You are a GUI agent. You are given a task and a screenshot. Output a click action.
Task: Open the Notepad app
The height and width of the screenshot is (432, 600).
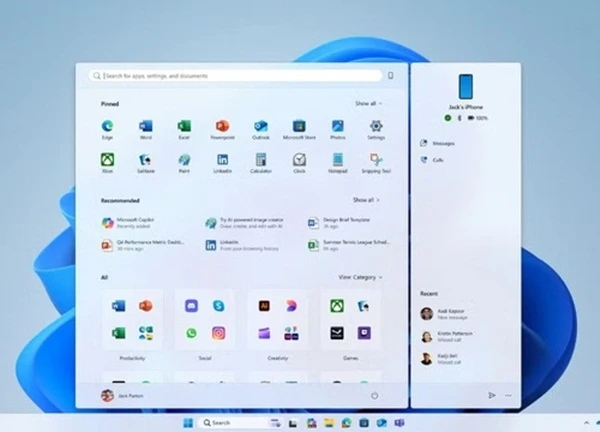click(338, 163)
